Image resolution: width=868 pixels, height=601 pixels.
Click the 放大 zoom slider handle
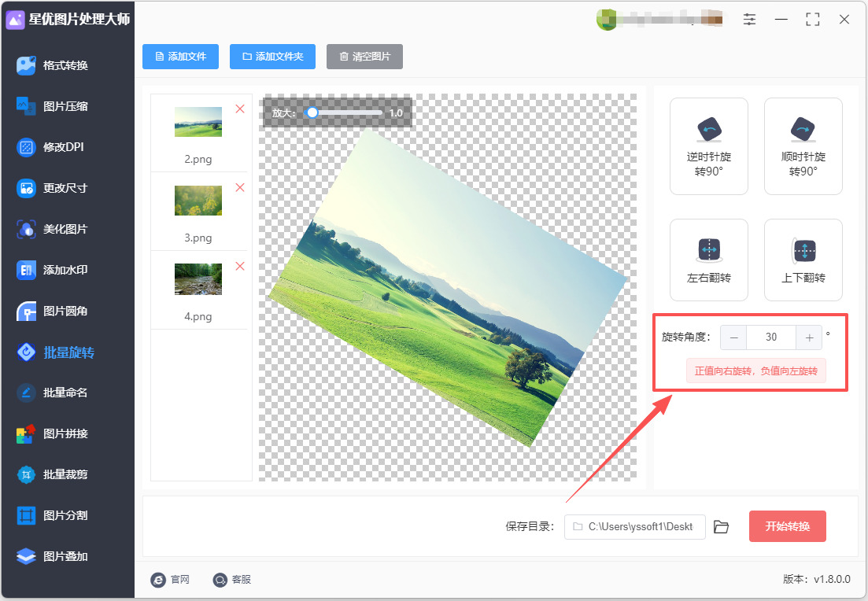click(x=312, y=113)
